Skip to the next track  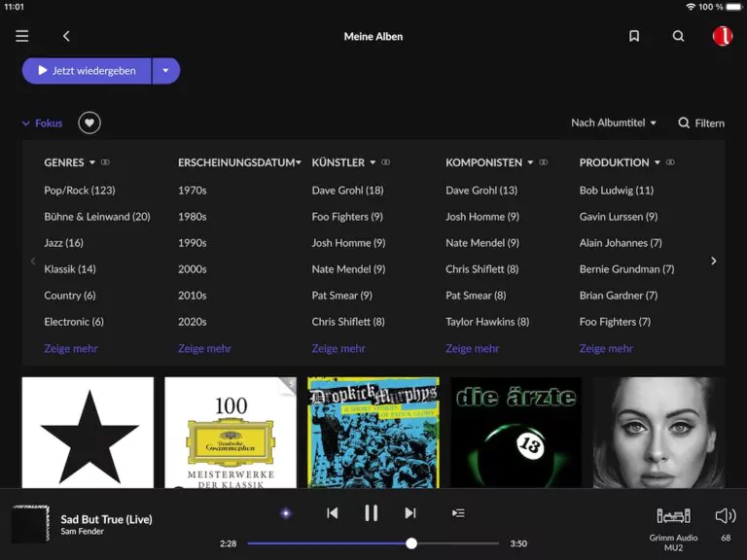tap(410, 513)
